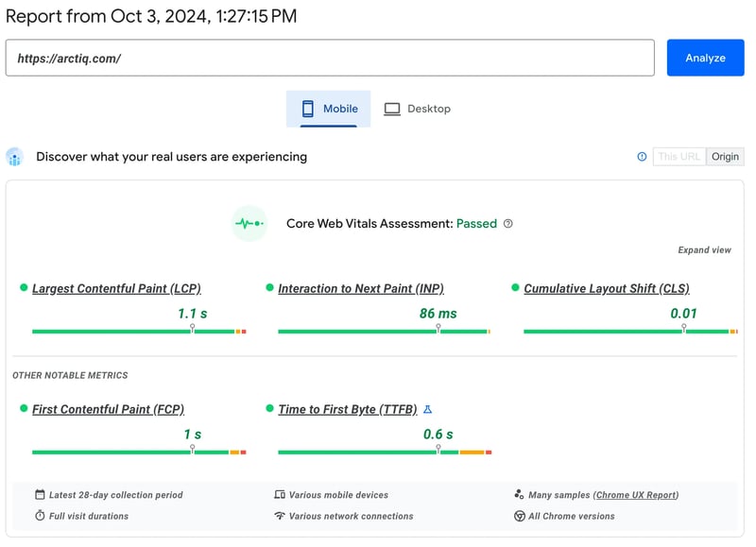The height and width of the screenshot is (547, 756).
Task: Click the real users experience icon
Action: point(14,157)
